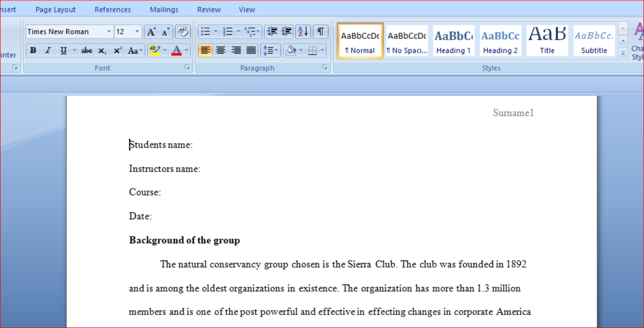Screen dimensions: 644x328
Task: Expand the Styles gallery More arrow
Action: (x=623, y=52)
